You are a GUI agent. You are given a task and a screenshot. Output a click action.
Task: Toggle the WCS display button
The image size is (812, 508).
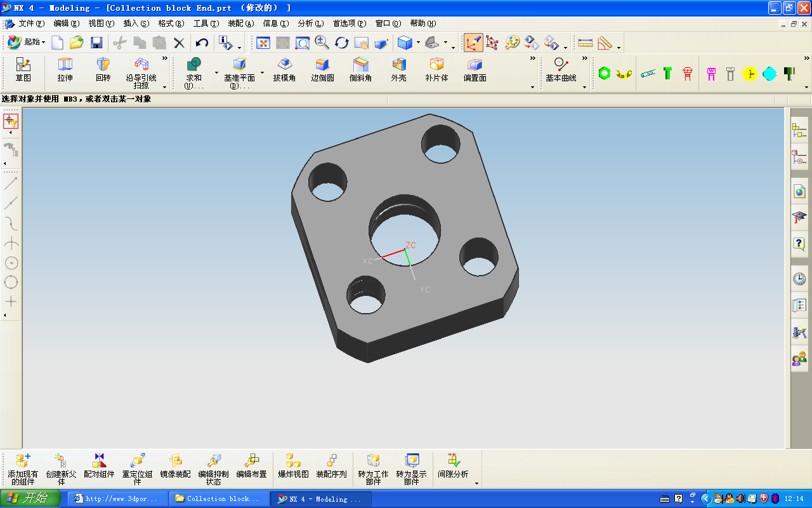pyautogui.click(x=473, y=43)
